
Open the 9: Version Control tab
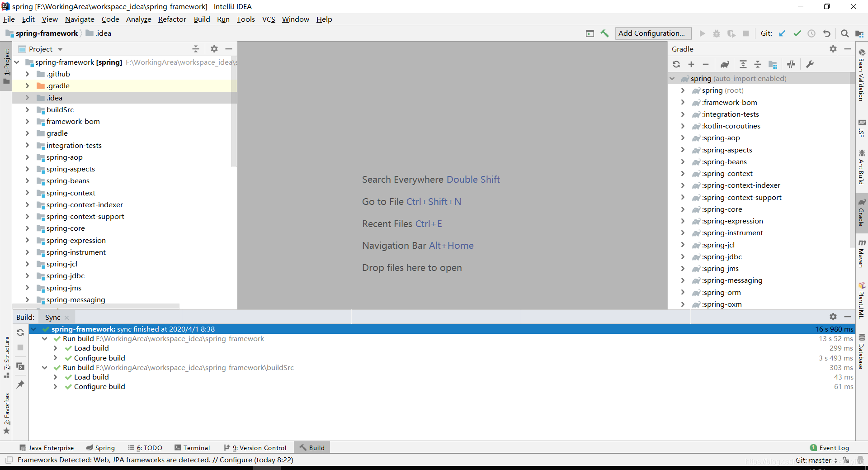255,448
